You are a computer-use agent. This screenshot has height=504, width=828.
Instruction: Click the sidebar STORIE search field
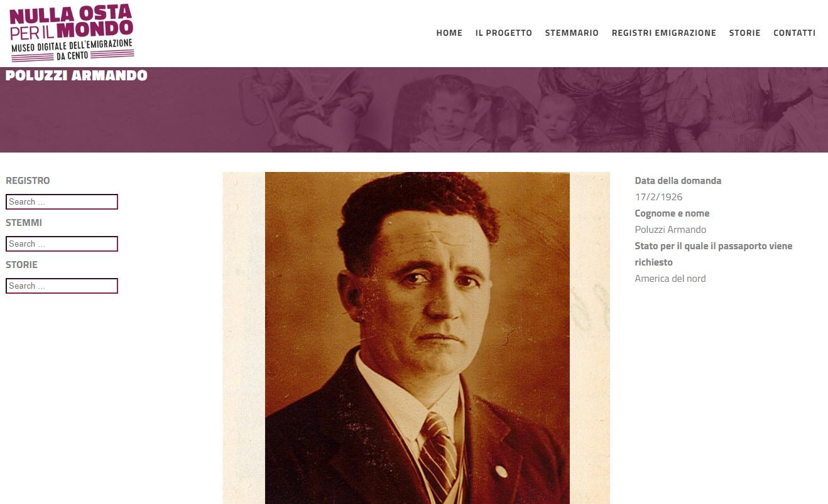point(62,286)
